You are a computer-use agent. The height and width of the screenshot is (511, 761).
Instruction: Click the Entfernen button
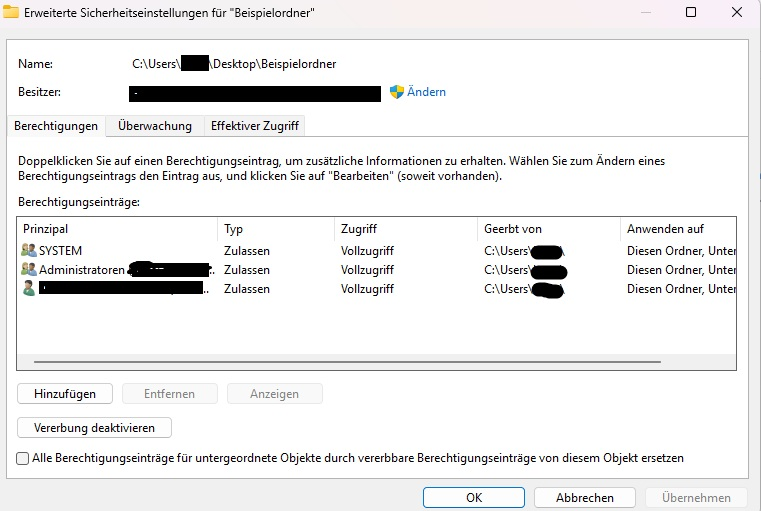click(x=169, y=394)
